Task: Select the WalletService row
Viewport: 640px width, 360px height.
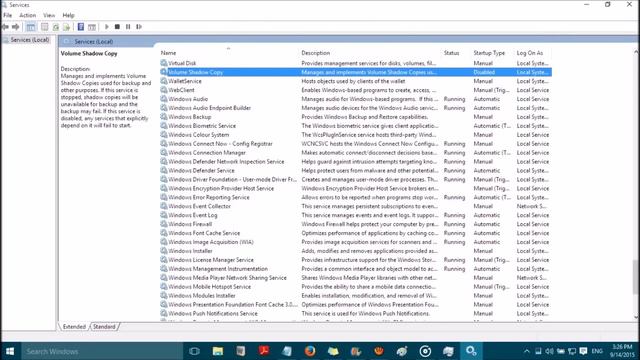Action: tap(355, 81)
